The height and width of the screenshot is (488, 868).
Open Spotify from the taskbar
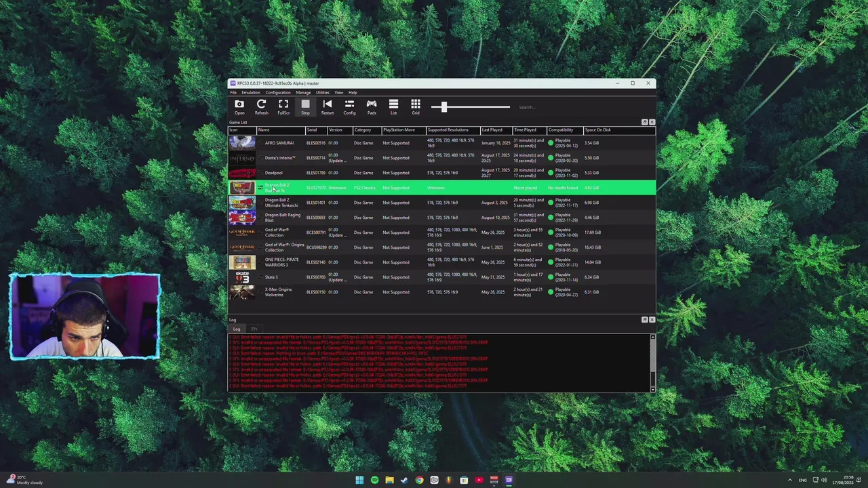pos(374,480)
